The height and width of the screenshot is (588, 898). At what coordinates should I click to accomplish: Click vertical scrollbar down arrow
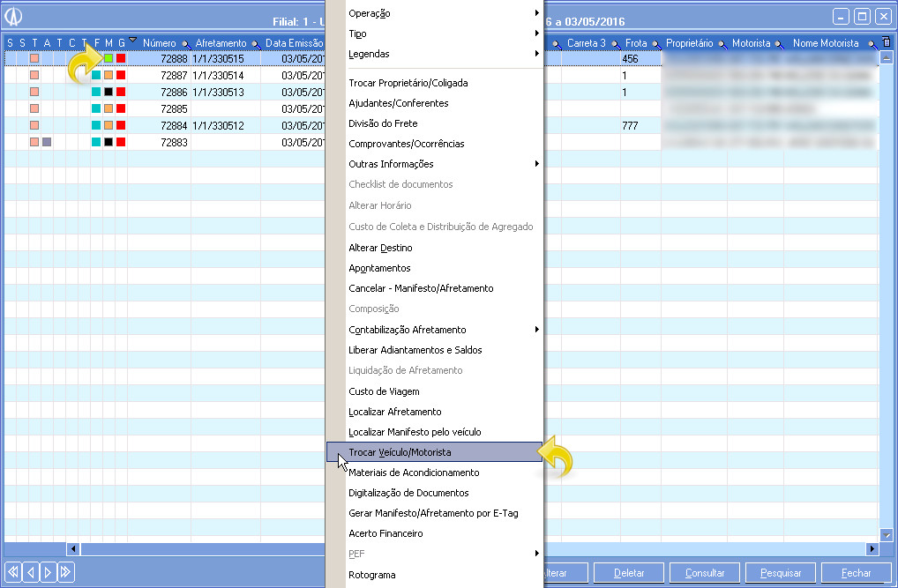click(886, 535)
